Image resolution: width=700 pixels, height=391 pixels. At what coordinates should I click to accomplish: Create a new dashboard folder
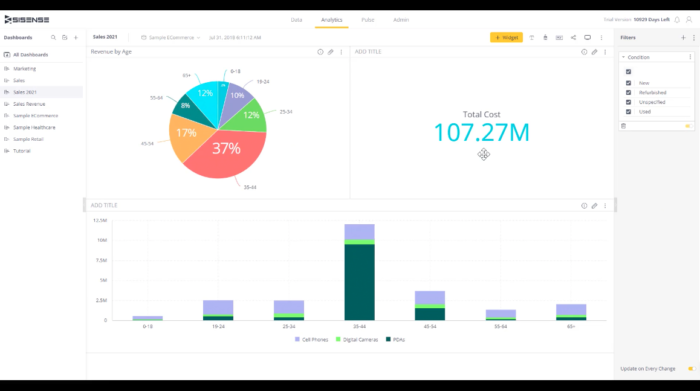pos(65,37)
